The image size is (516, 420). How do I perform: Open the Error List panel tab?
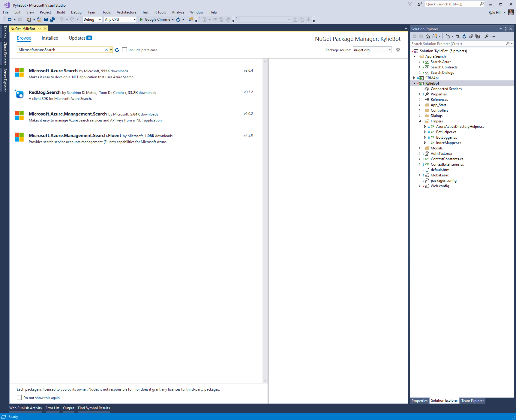point(52,408)
